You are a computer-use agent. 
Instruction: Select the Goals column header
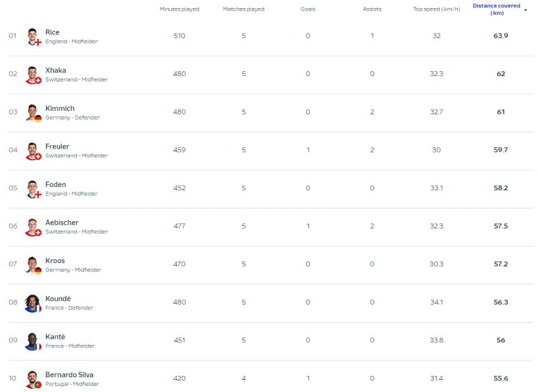[308, 9]
